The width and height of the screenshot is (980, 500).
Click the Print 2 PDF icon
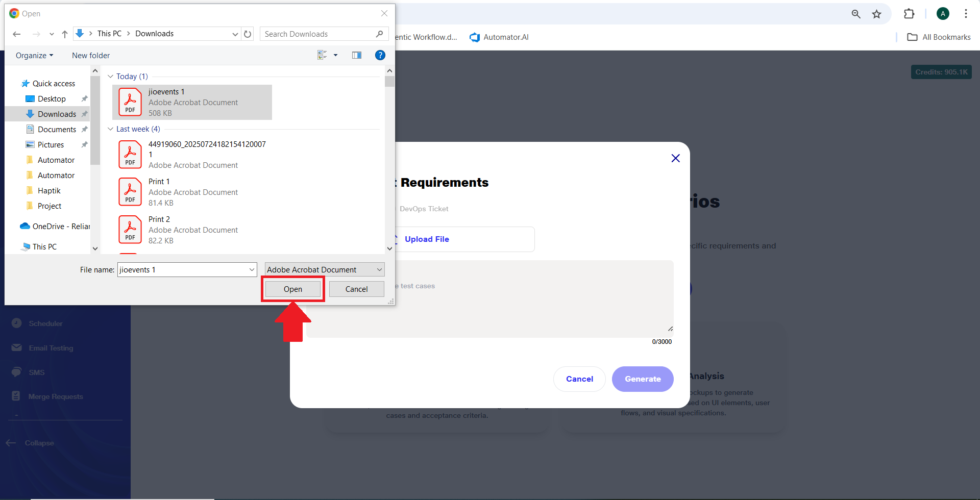coord(130,230)
